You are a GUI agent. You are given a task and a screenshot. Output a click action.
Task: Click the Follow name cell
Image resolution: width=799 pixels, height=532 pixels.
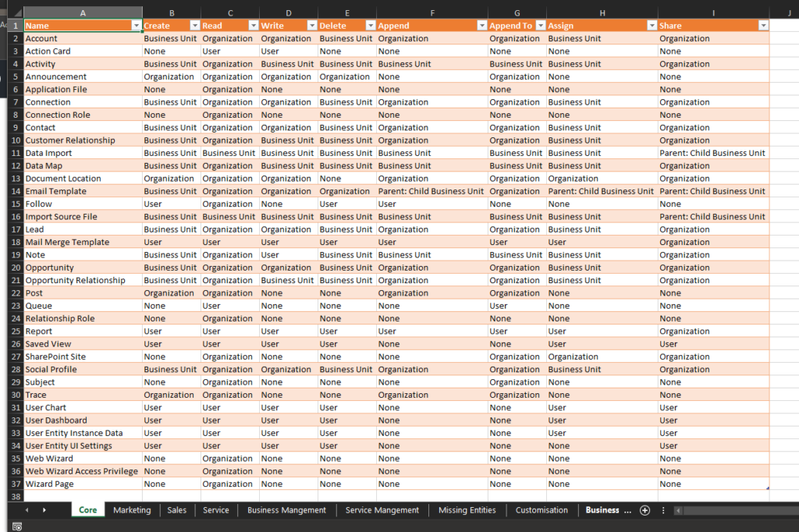point(83,204)
